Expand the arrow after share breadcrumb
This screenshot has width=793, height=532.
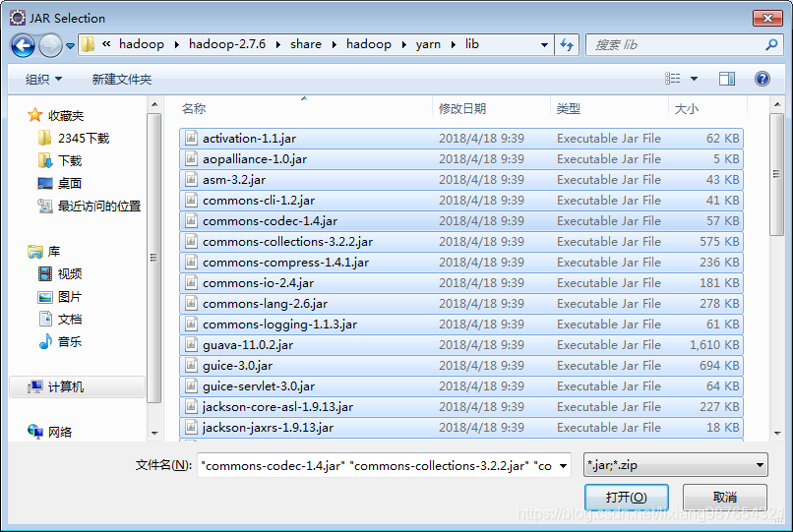point(335,45)
